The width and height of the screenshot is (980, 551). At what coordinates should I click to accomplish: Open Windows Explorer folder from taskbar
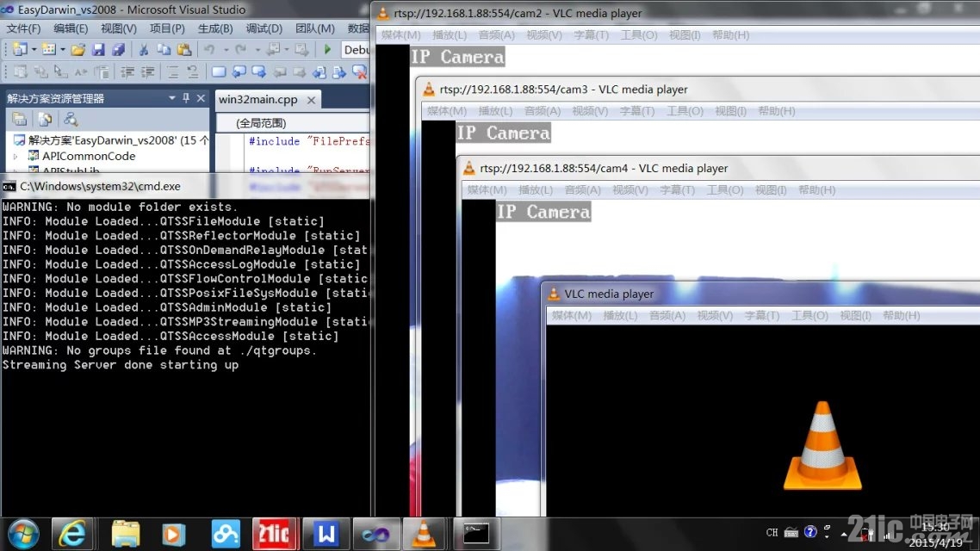coord(125,534)
